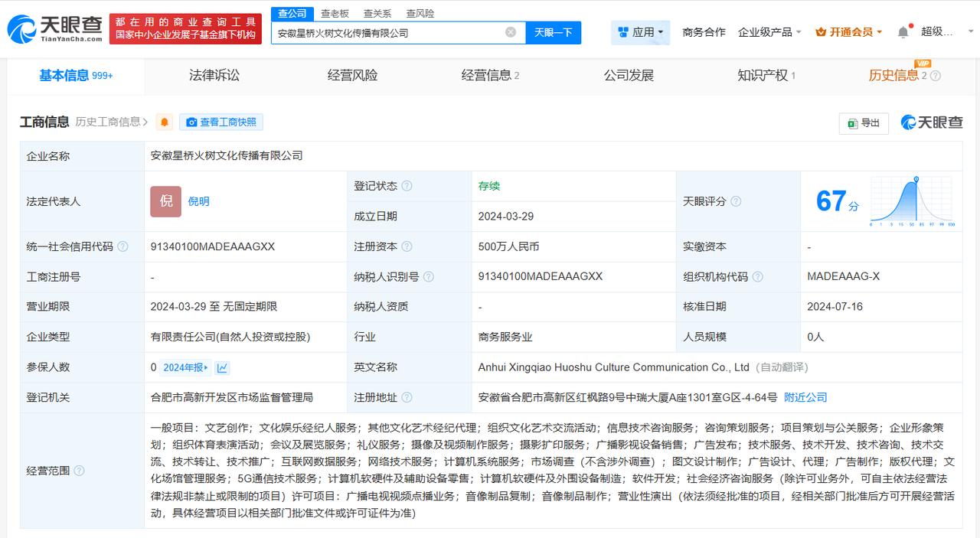
Task: Expand the 历史工商信息 chevron
Action: (145, 122)
